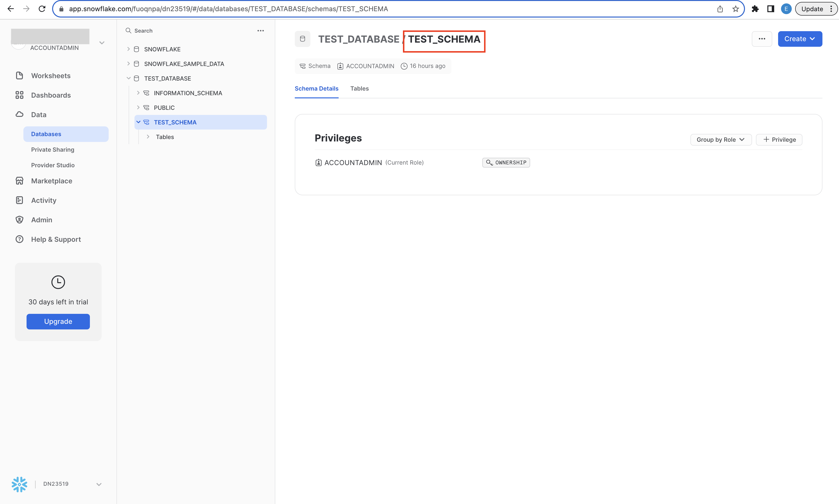Reload the page with refresh icon

[42, 9]
